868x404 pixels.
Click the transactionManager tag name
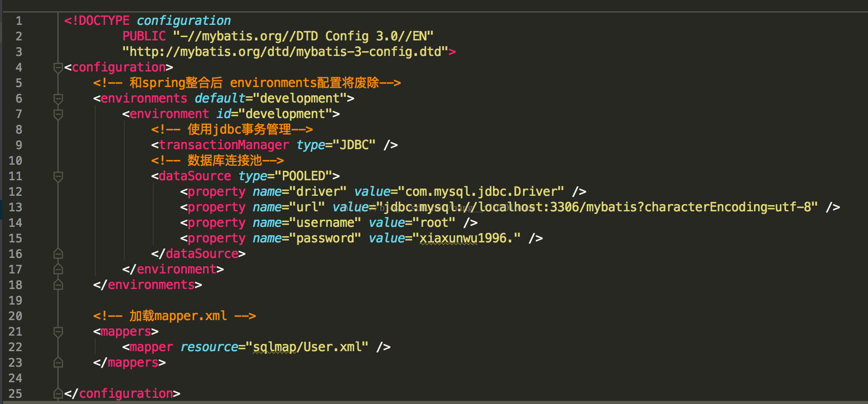224,145
